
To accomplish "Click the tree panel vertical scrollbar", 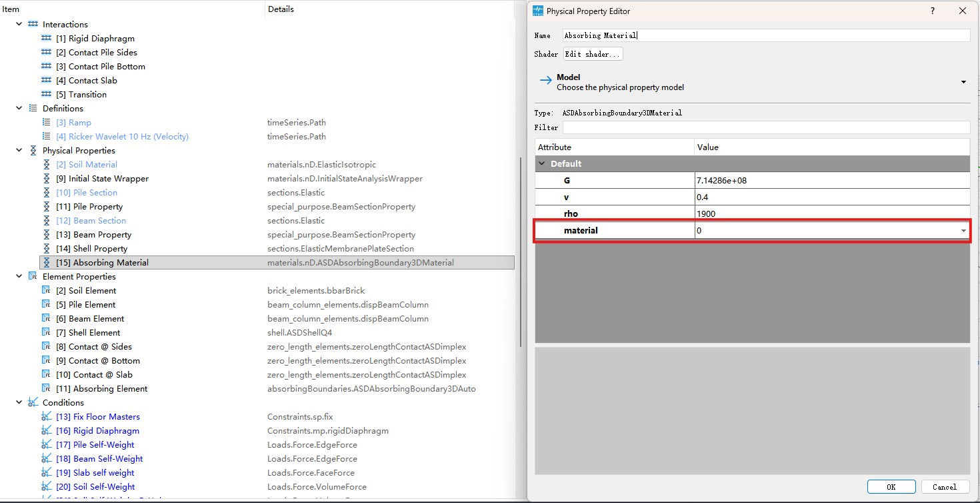I will pyautogui.click(x=520, y=252).
